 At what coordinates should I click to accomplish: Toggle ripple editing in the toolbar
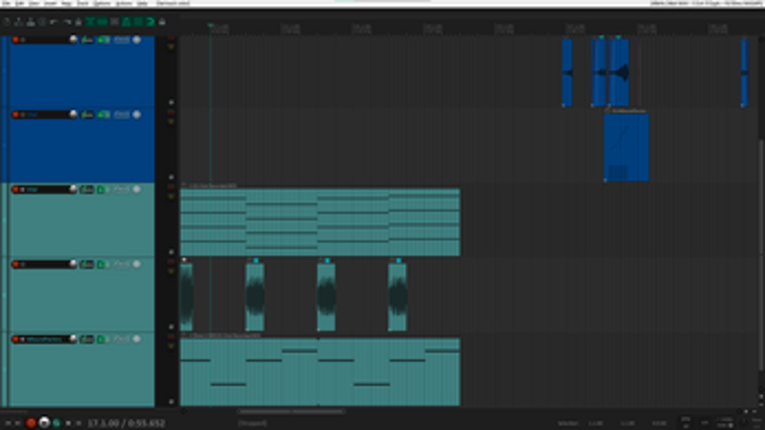(x=114, y=22)
